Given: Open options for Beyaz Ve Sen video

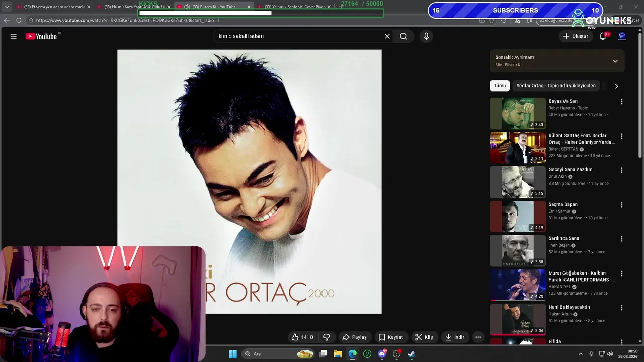Looking at the screenshot, I should [622, 102].
